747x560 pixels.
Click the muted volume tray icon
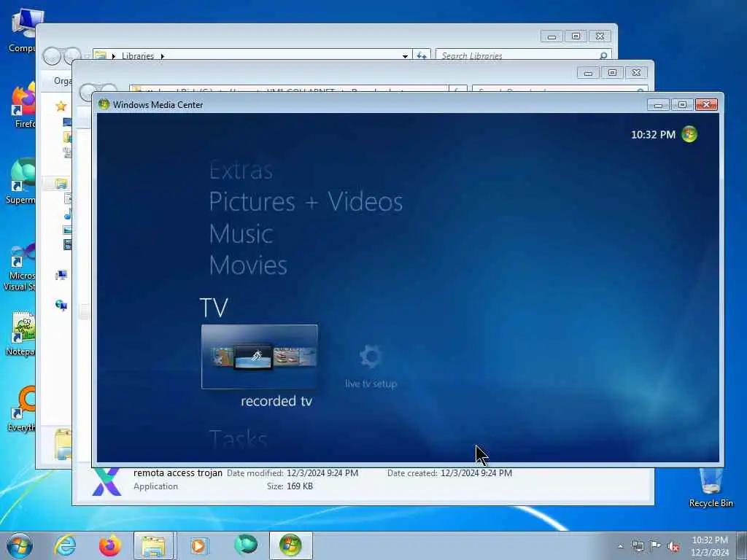(x=673, y=547)
